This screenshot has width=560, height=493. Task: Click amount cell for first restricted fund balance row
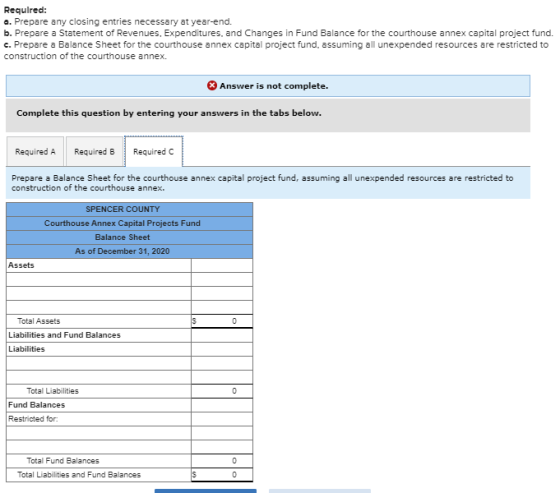(x=222, y=433)
